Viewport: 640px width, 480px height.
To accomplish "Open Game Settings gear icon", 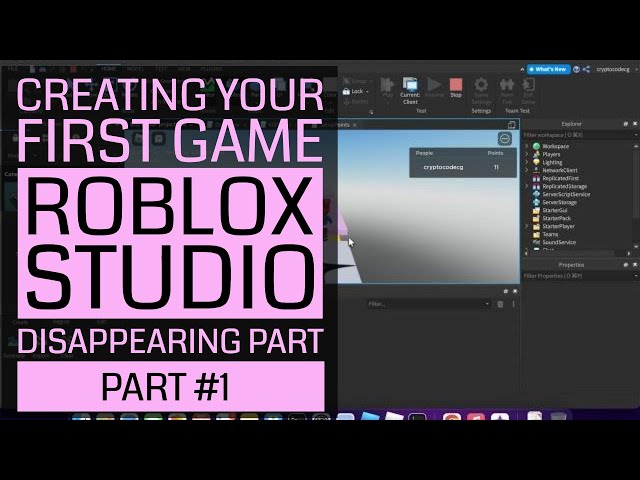I will (x=481, y=85).
